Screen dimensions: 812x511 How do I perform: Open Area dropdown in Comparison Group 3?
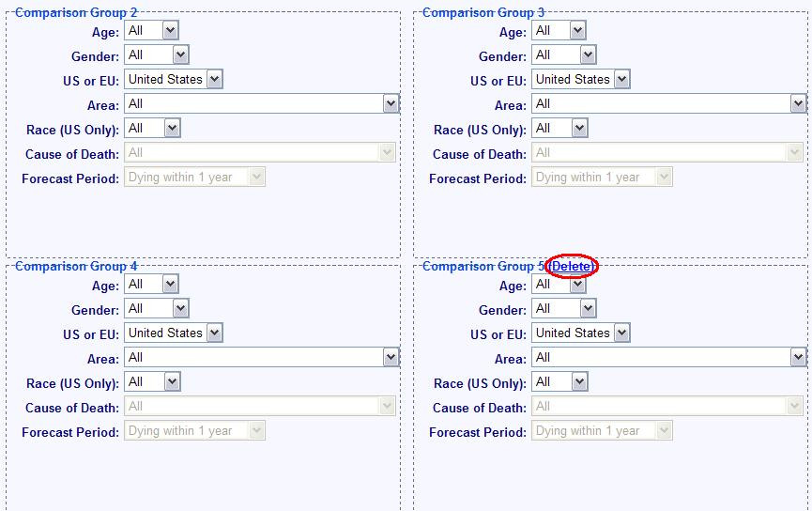pyautogui.click(x=669, y=104)
